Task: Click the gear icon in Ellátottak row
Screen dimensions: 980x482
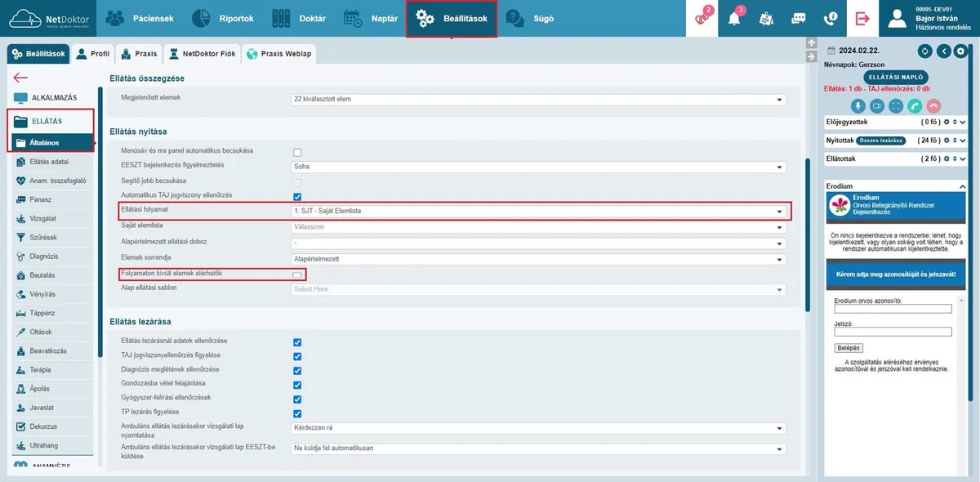Action: (x=946, y=158)
